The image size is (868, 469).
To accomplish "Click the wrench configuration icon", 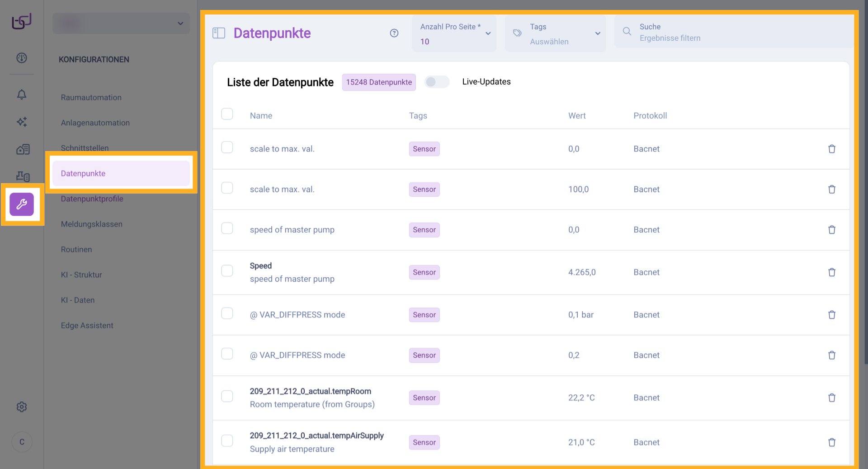I will 22,204.
